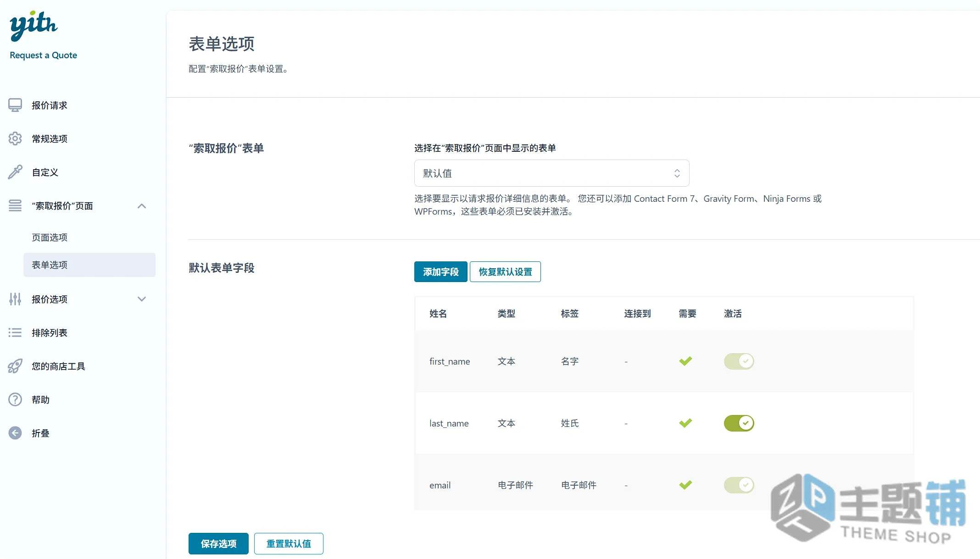Click the "索取报价"页面 stacked-lines icon
980x559 pixels.
pyautogui.click(x=15, y=205)
